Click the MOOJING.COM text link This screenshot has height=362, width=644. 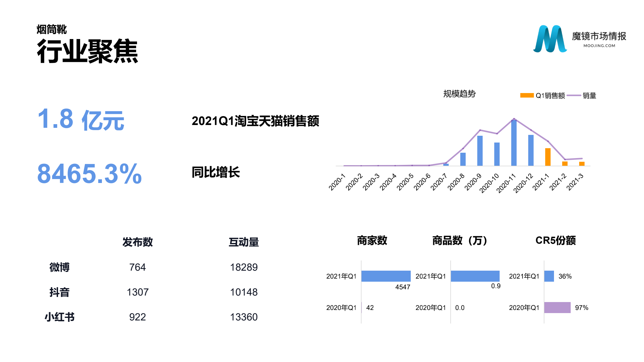[599, 46]
